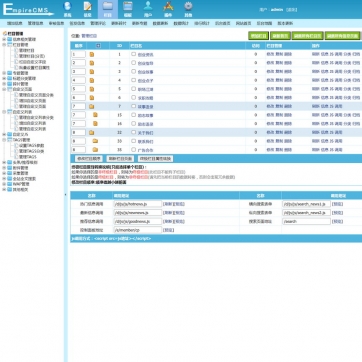Open the 系统 (System) globe icon in top navigation
362x362 pixels.
67,9
